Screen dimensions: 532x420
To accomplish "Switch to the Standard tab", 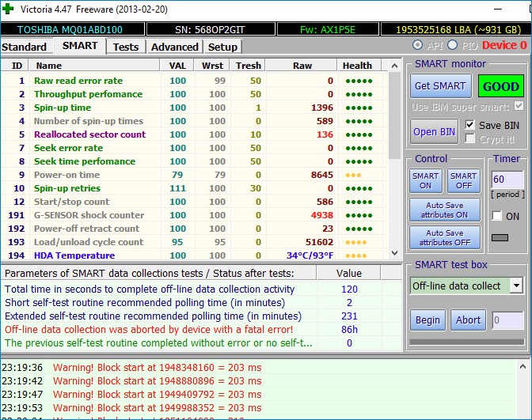I will coord(25,47).
